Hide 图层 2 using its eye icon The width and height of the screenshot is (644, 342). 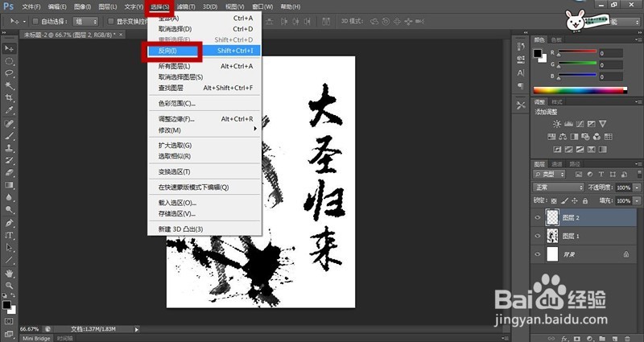click(x=538, y=217)
